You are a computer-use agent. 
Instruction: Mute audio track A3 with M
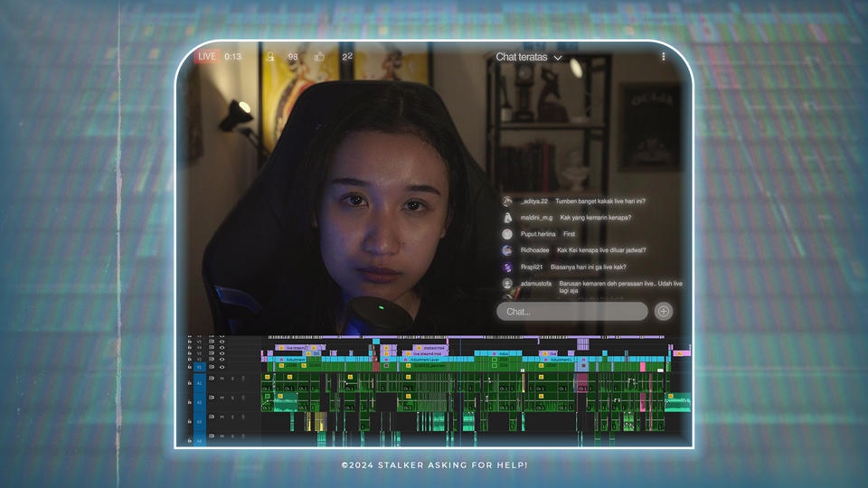coord(222,417)
